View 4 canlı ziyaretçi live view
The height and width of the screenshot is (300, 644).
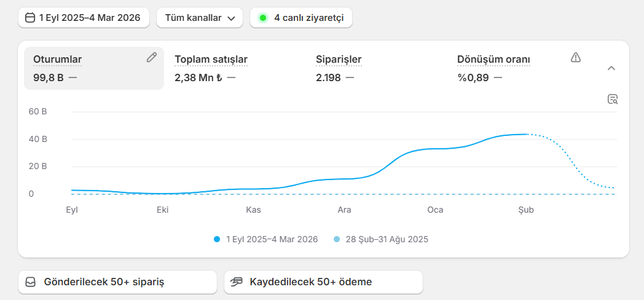point(301,18)
